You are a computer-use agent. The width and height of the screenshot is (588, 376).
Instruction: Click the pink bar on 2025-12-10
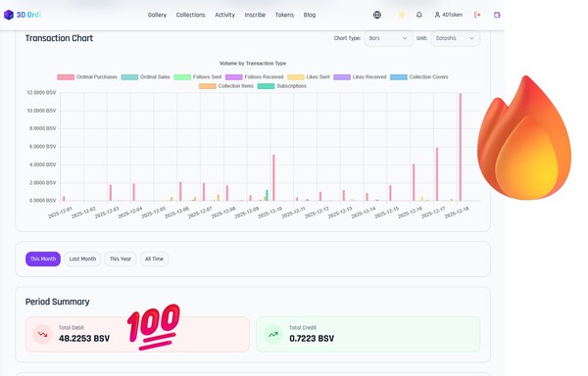[273, 177]
